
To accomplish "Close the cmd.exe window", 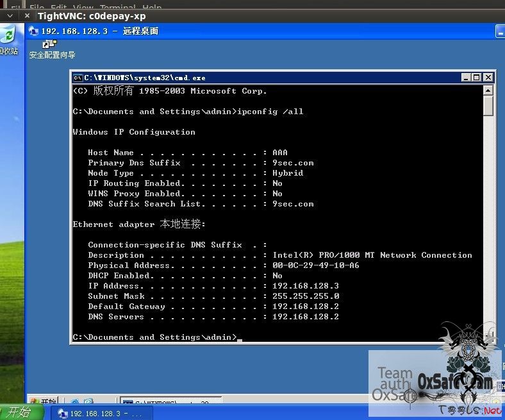I will (x=488, y=78).
